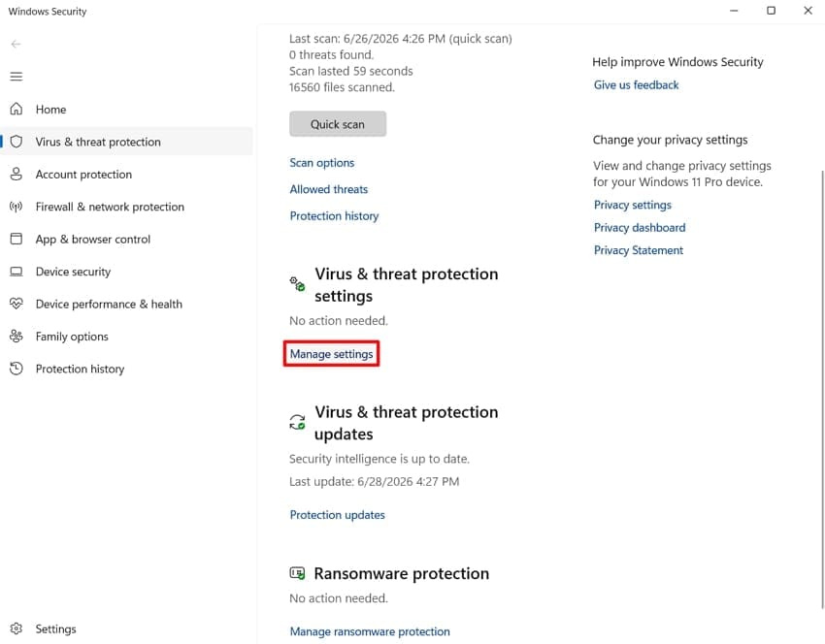Click the Device performance heart icon
Viewport: 825px width, 644px height.
pyautogui.click(x=16, y=304)
